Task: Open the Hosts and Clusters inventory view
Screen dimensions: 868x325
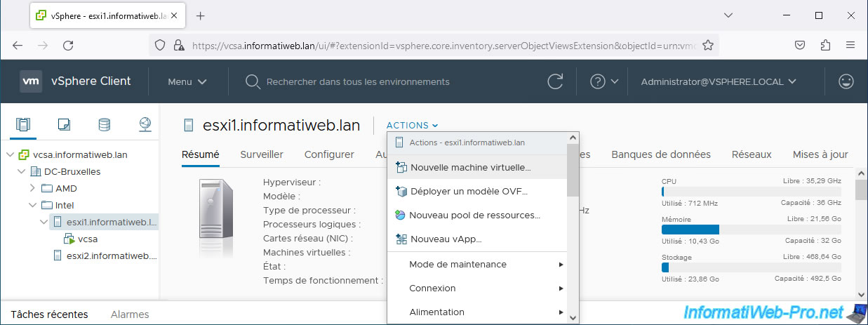Action: pyautogui.click(x=23, y=125)
